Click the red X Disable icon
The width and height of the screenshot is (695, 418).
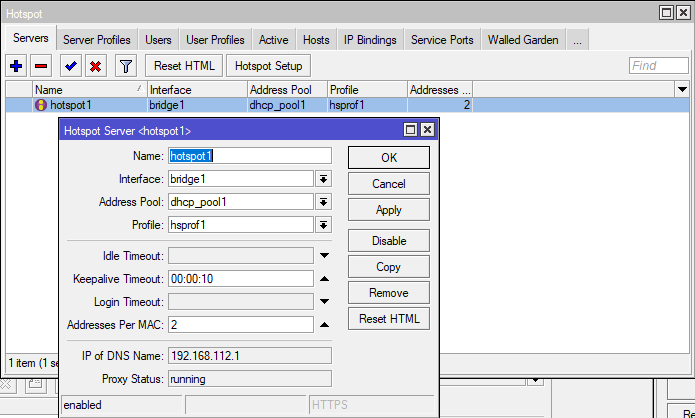95,66
